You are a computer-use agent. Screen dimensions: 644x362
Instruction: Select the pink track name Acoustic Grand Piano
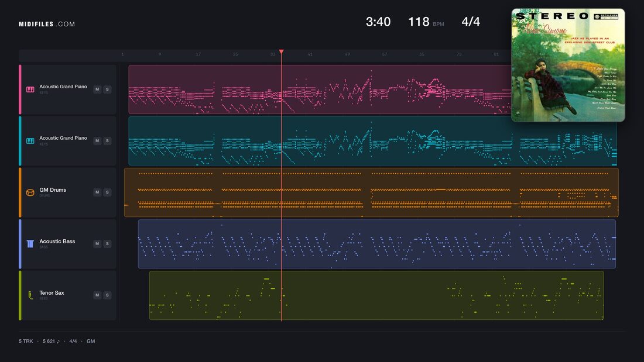click(63, 87)
